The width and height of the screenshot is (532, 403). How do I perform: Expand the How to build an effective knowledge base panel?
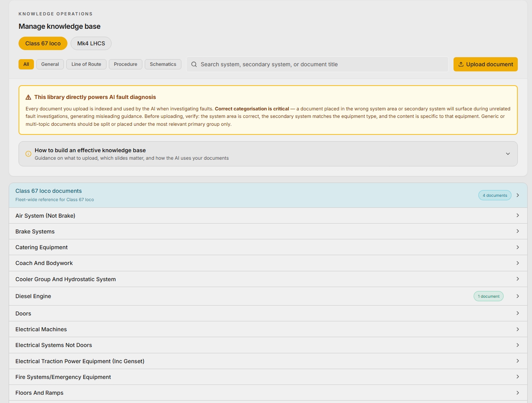pos(268,154)
